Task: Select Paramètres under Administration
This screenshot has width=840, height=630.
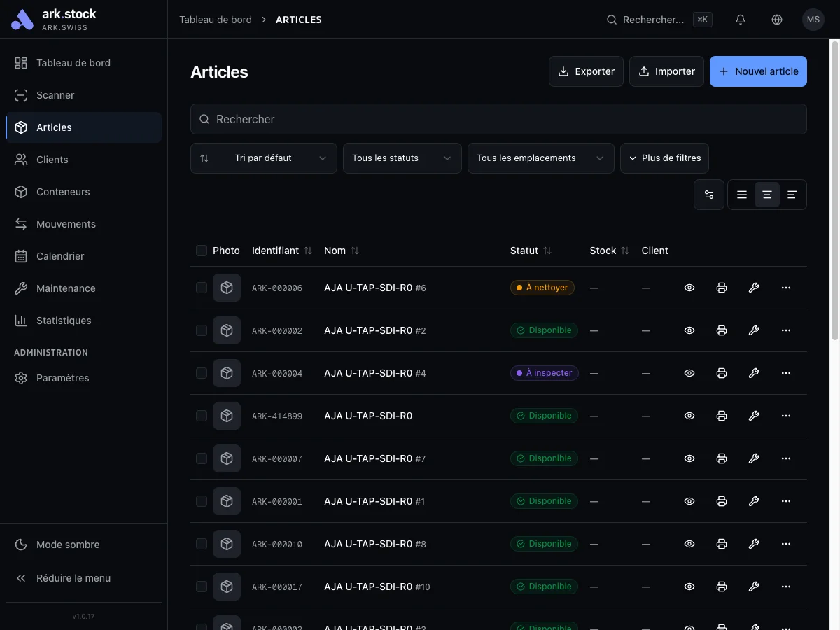Action: pos(62,377)
